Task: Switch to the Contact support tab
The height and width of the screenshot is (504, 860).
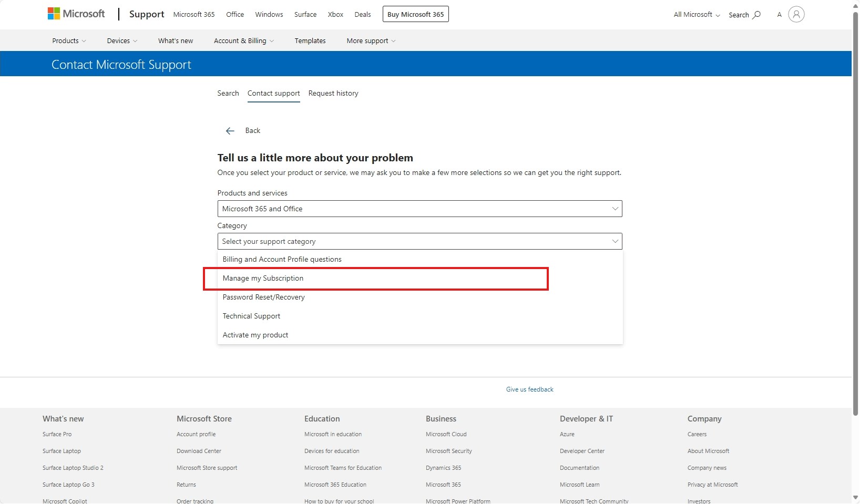Action: click(x=274, y=93)
